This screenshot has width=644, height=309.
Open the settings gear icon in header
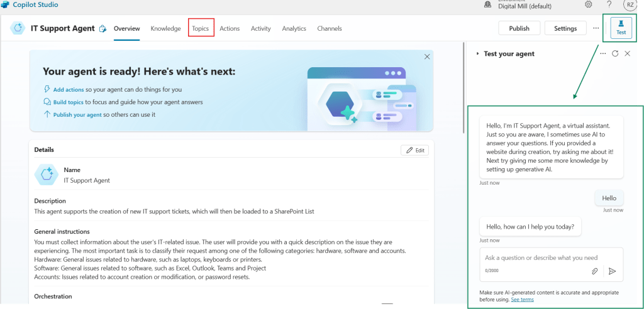tap(589, 4)
